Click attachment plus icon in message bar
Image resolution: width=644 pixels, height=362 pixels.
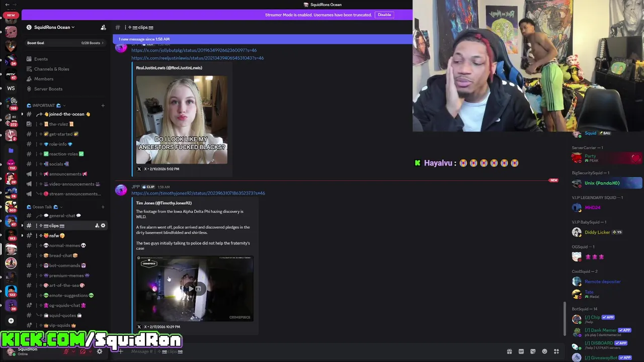point(121,351)
